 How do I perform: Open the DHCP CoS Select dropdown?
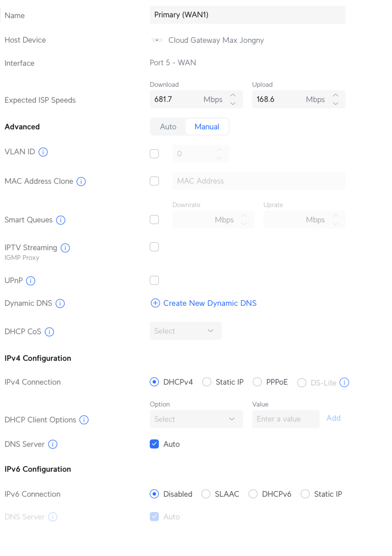pos(185,331)
